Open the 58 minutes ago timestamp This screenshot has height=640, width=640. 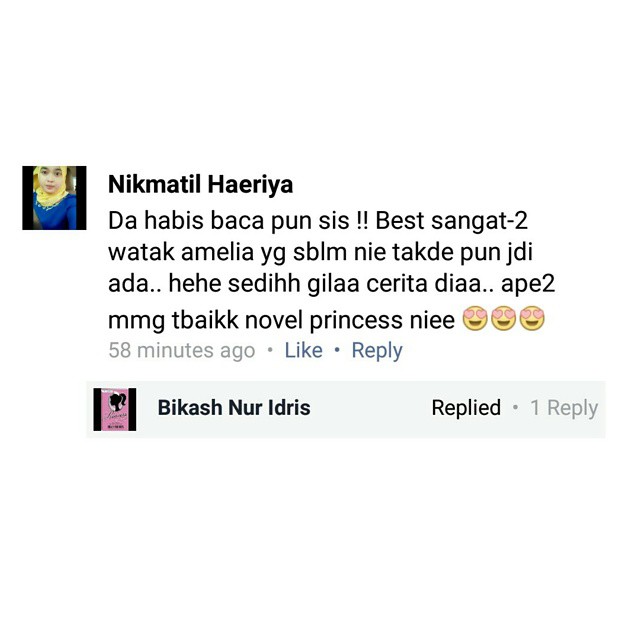(x=182, y=351)
